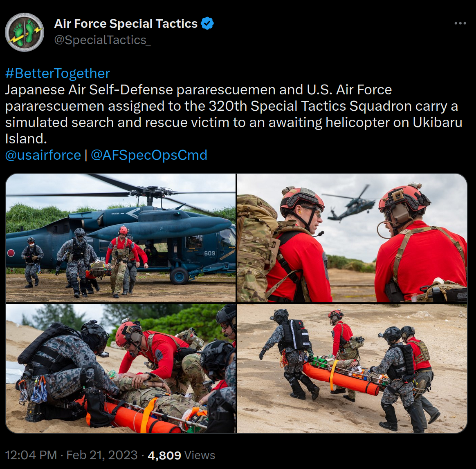Open the three-dot more options menu

pyautogui.click(x=460, y=23)
